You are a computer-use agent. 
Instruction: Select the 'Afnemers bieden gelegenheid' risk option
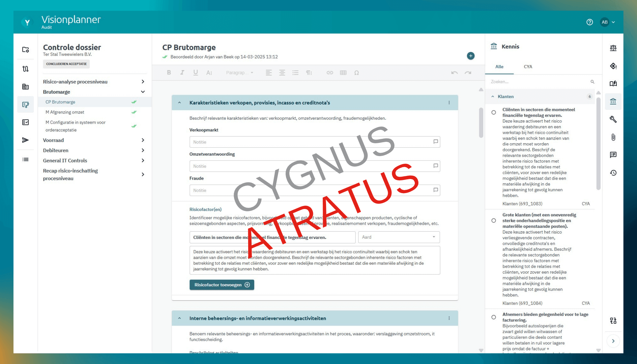coord(494,317)
